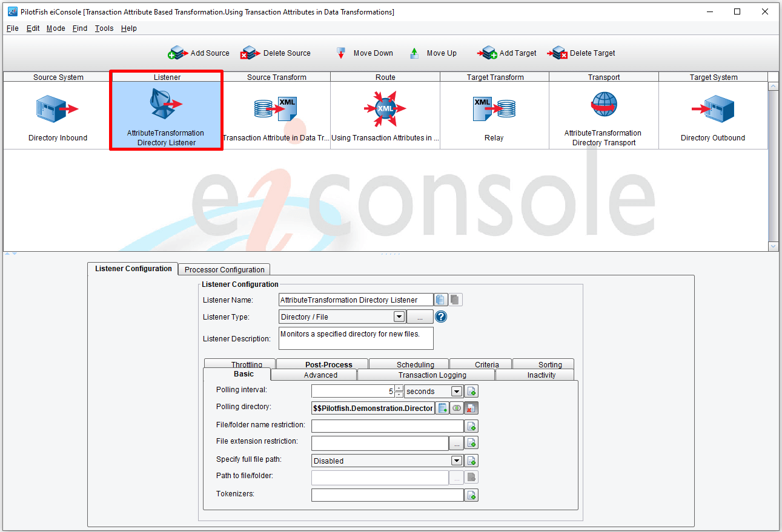Open the polling interval seconds unit dropdown
Screen dimensions: 782x532
tap(457, 392)
